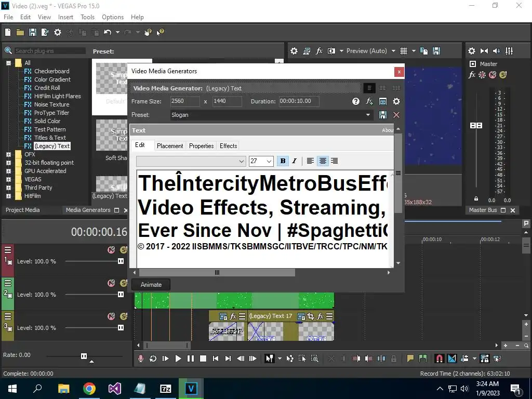The width and height of the screenshot is (532, 399).
Task: Click track 1 Level slider handle
Action: point(121,261)
